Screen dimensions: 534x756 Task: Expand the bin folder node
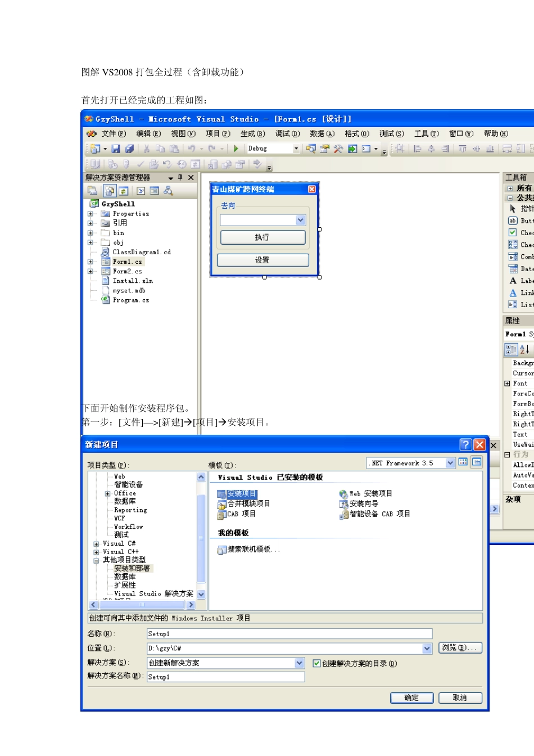(90, 233)
